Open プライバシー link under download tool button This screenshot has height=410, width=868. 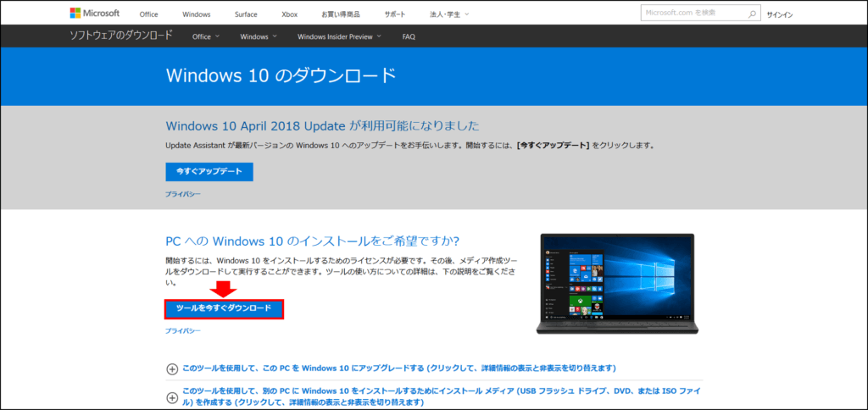[183, 330]
